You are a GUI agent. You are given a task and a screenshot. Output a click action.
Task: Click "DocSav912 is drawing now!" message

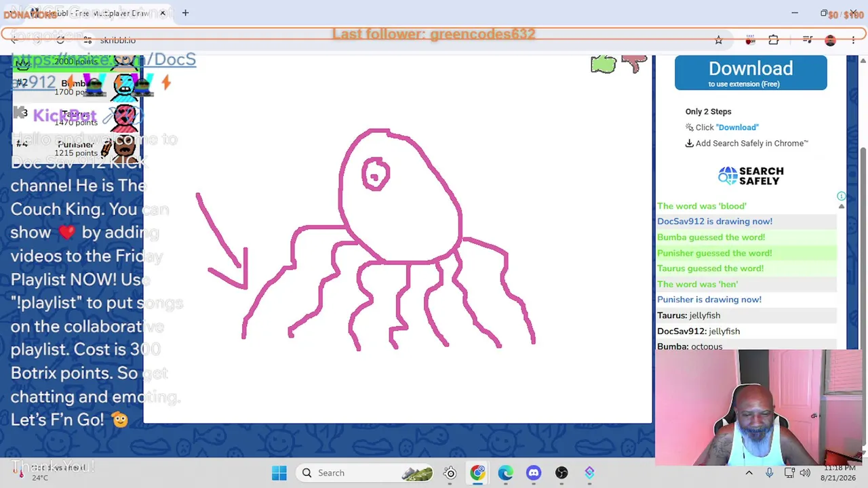click(x=714, y=222)
